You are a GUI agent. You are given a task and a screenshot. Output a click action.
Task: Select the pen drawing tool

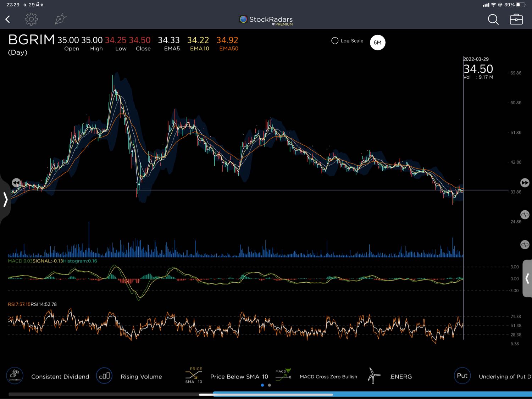coord(60,19)
